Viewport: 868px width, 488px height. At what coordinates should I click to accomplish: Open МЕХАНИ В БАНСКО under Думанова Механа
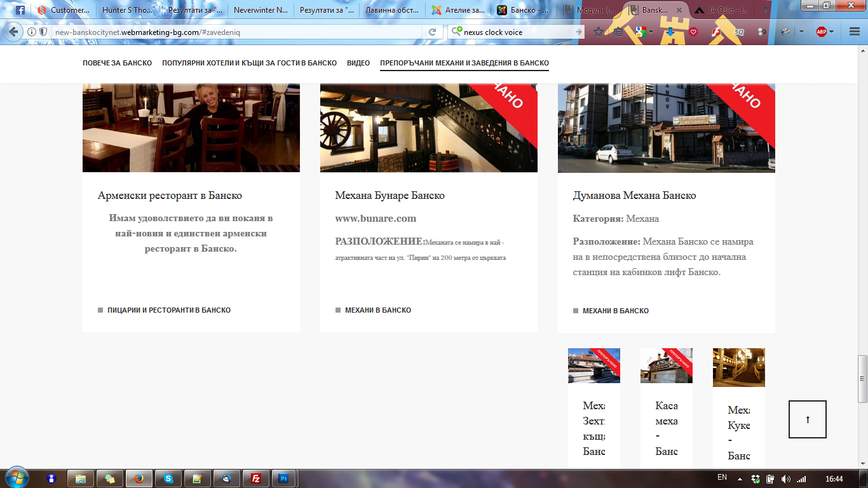[616, 311]
